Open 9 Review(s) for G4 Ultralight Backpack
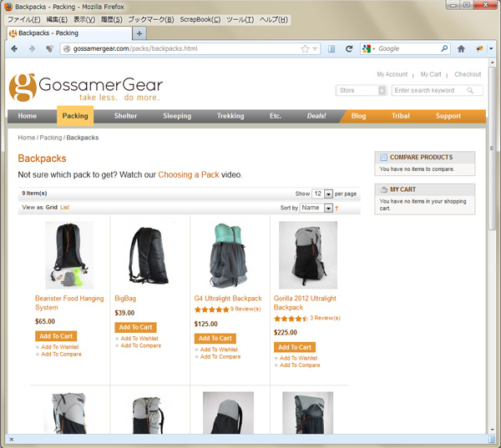501x448 pixels. (245, 310)
